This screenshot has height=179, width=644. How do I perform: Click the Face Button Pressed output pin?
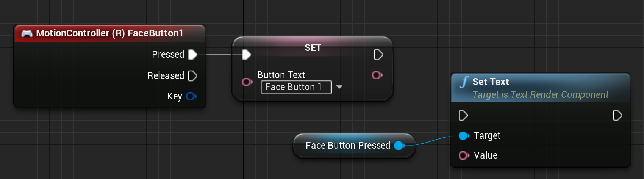[x=399, y=146]
